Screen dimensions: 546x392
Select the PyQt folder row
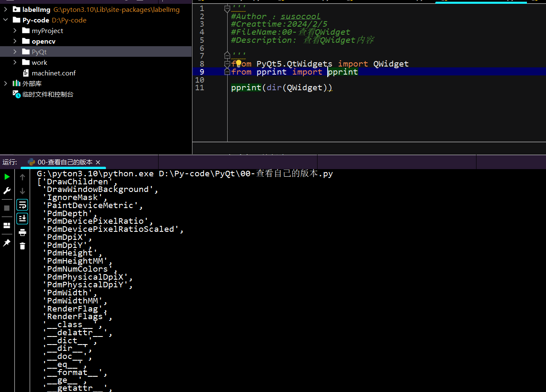pyautogui.click(x=96, y=52)
